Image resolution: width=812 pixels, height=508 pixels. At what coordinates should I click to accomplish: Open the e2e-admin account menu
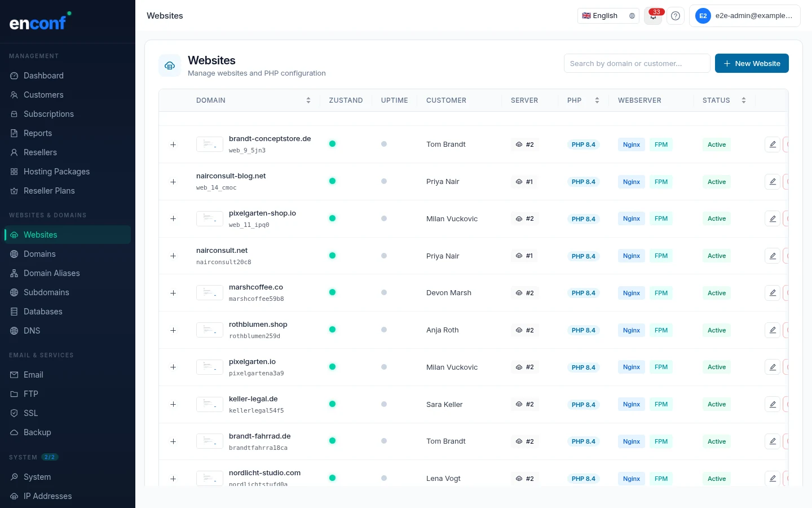[x=744, y=16]
